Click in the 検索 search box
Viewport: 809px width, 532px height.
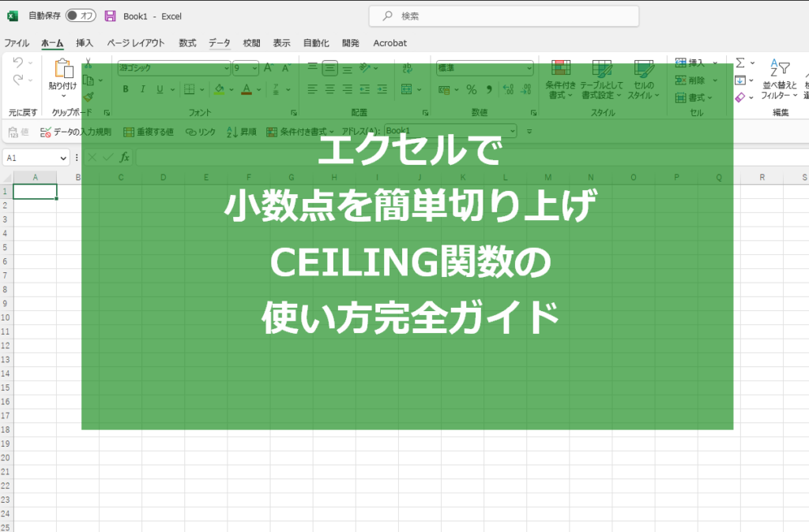[504, 16]
